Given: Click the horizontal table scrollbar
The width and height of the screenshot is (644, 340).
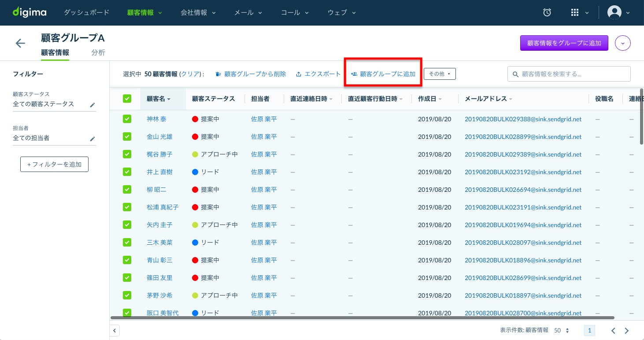Looking at the screenshot, I should coord(362,318).
